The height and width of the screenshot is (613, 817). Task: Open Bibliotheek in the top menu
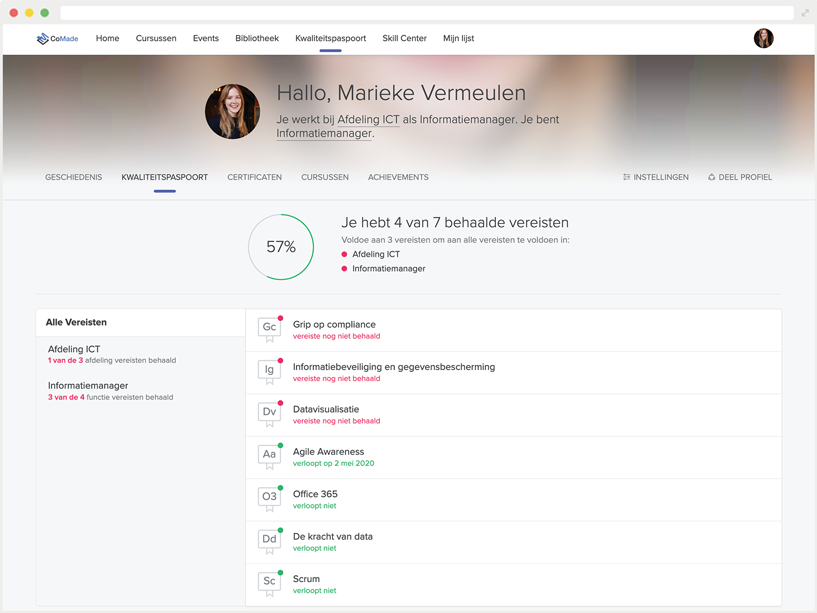tap(257, 39)
